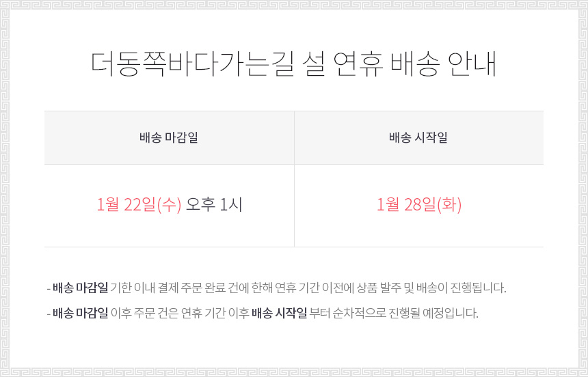Click the red 1월 22일(수) date
Viewport: 588px width, 384px height.
139,204
